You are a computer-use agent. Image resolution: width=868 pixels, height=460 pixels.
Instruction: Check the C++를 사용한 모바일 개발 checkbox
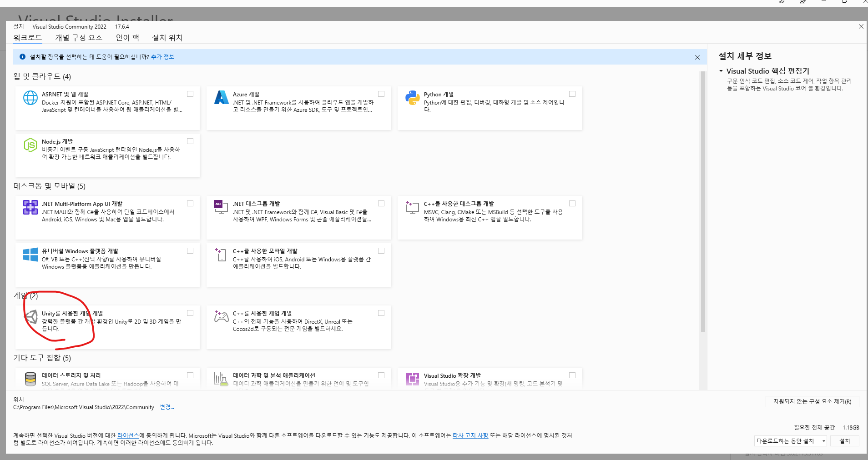point(381,251)
